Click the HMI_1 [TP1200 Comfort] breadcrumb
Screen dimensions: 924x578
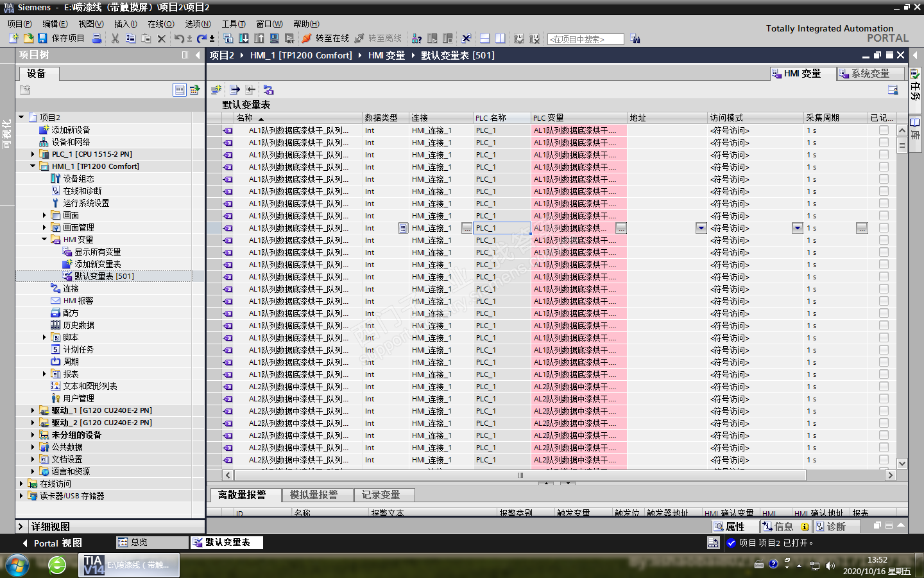click(x=301, y=55)
